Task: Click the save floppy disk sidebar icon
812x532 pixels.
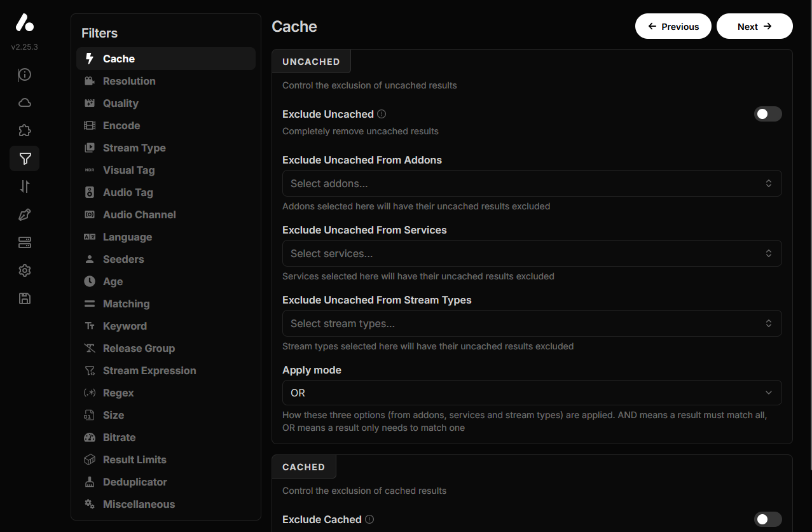Action: click(x=24, y=298)
